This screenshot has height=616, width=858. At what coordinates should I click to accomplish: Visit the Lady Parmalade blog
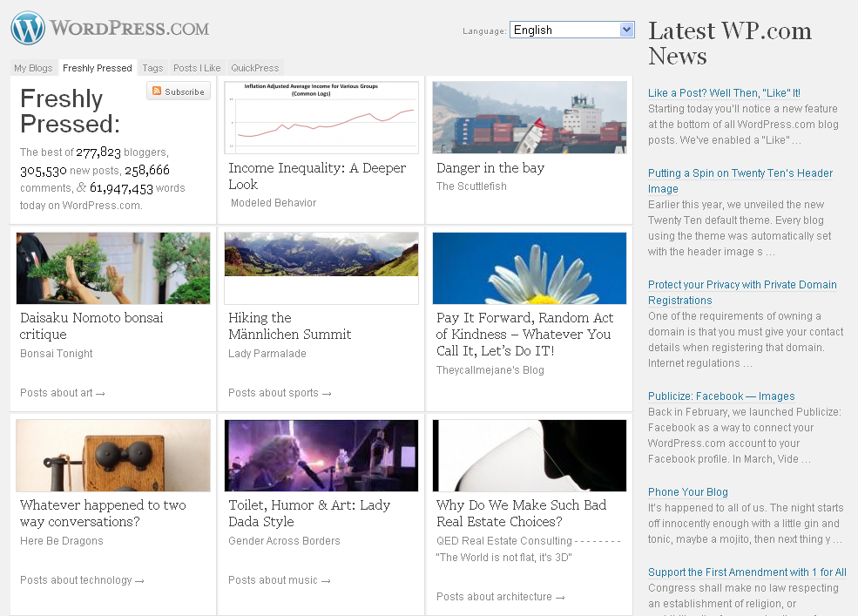point(267,354)
